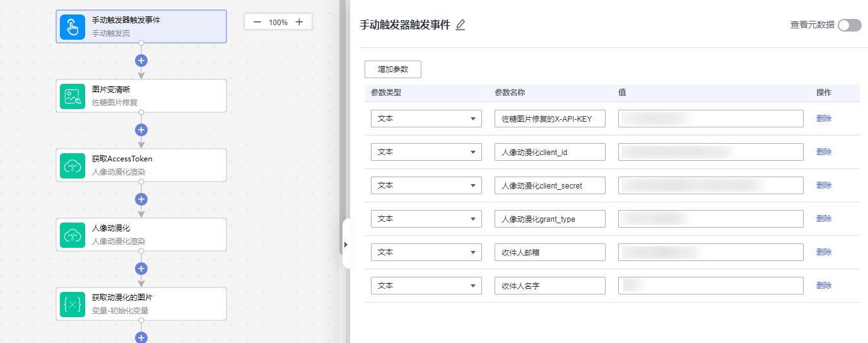Add a step below 获取AccessToken node
Image resolution: width=868 pixels, height=343 pixels.
pyautogui.click(x=141, y=199)
